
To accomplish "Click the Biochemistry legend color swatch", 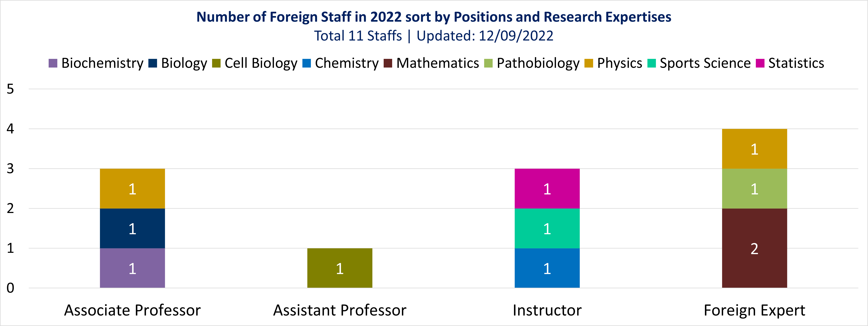I will [x=53, y=63].
